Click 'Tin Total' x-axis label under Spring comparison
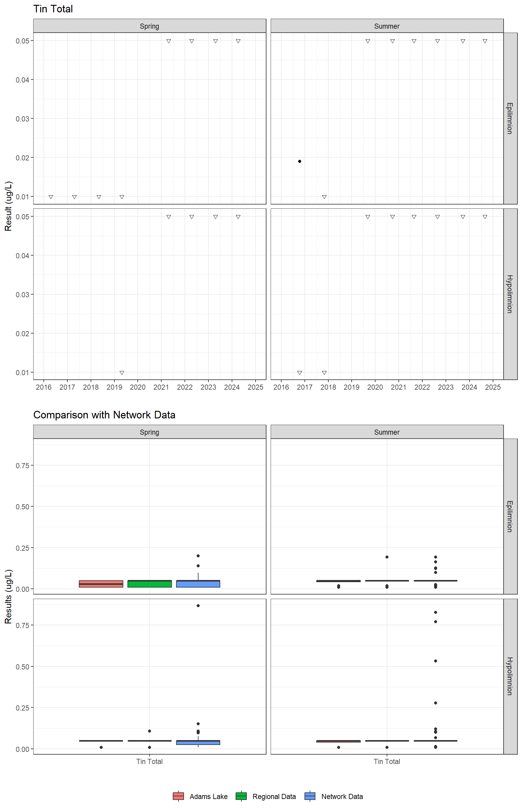The image size is (522, 812). [x=150, y=762]
